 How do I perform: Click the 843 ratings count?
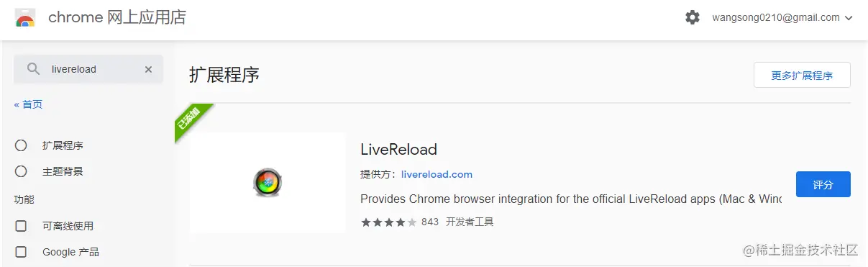pyautogui.click(x=430, y=222)
